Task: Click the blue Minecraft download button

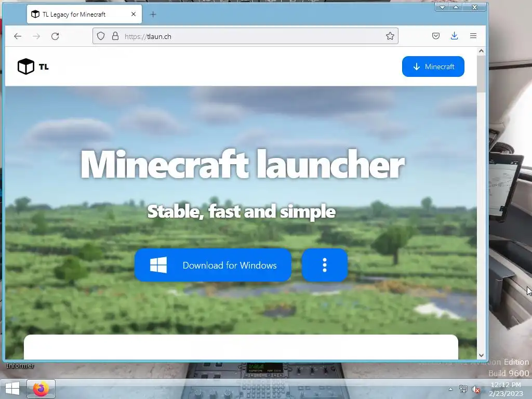Action: [x=433, y=66]
